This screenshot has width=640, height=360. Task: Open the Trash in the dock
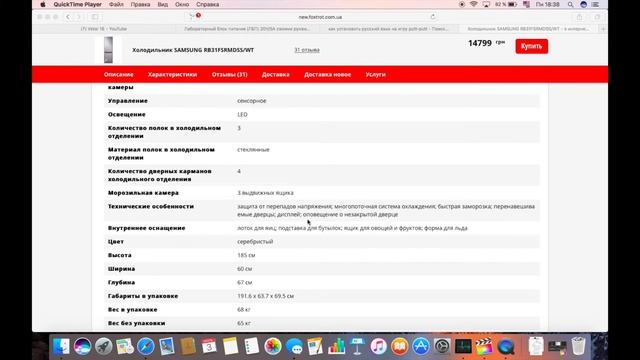(578, 347)
